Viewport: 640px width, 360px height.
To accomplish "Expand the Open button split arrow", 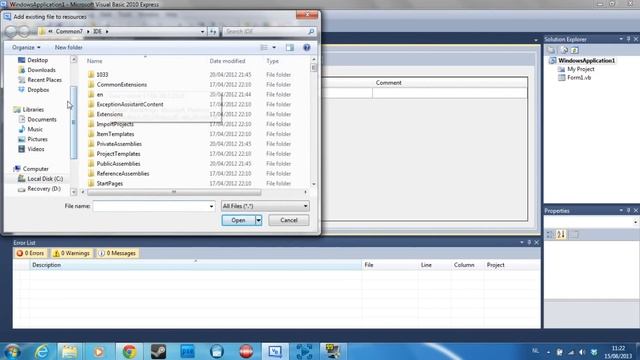I will pos(258,220).
